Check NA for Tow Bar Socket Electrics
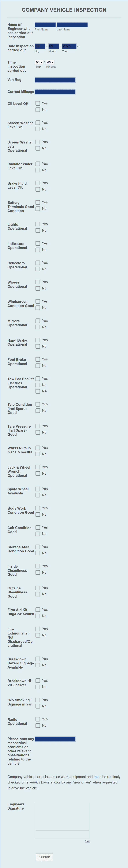 pos(38,391)
